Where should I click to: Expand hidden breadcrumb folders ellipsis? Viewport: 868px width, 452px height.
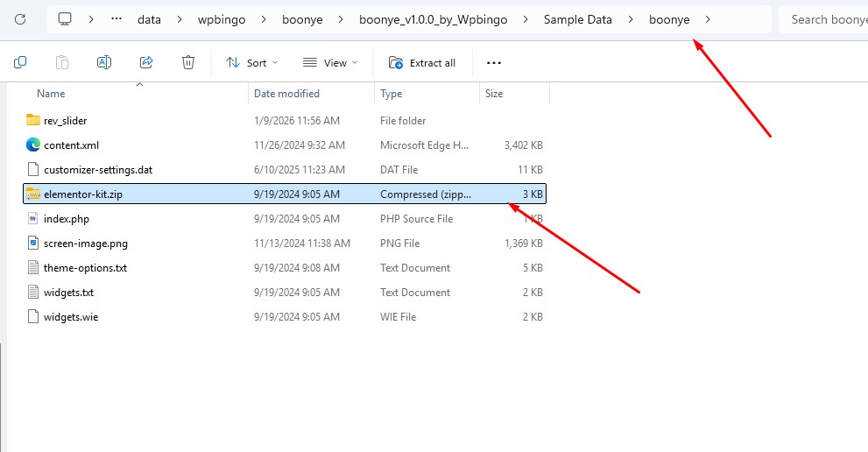(116, 19)
